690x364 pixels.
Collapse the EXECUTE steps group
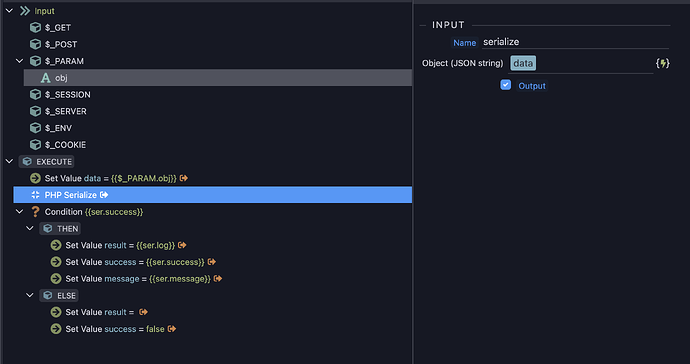[x=9, y=162]
